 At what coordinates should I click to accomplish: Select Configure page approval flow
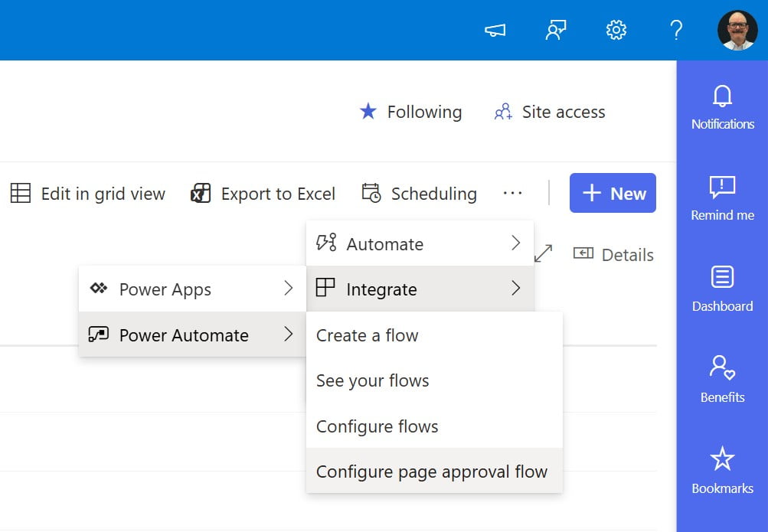coord(432,472)
